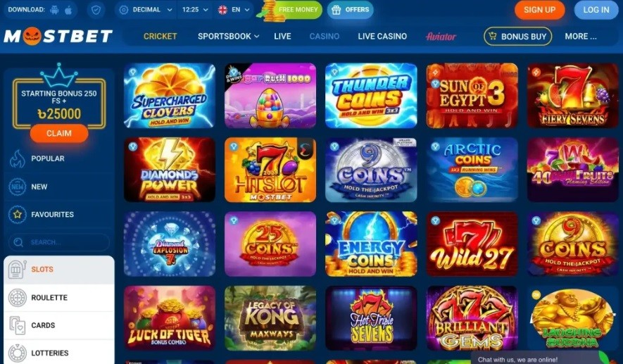623x364 pixels.
Task: Open the Decimal odds format dropdown
Action: click(x=146, y=10)
